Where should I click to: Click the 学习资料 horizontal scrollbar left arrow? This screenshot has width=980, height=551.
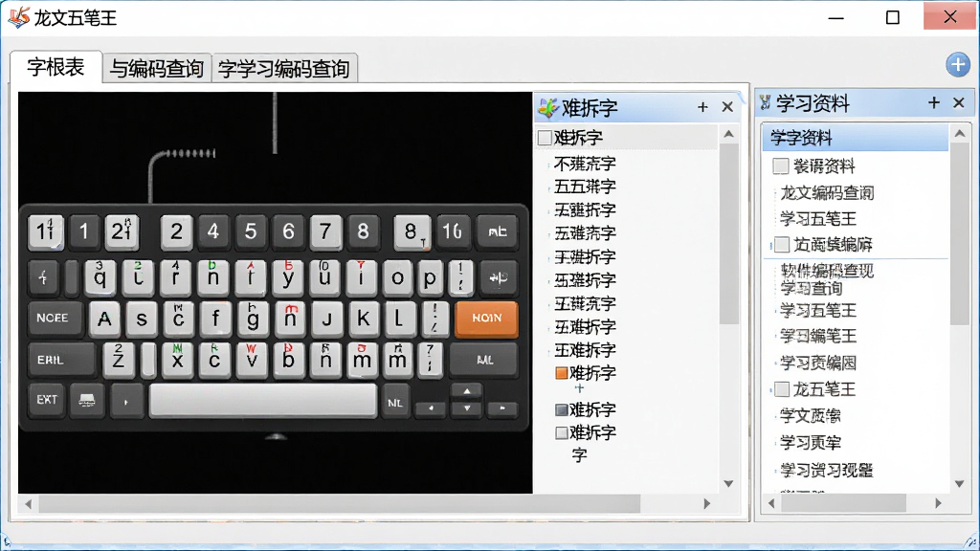771,503
